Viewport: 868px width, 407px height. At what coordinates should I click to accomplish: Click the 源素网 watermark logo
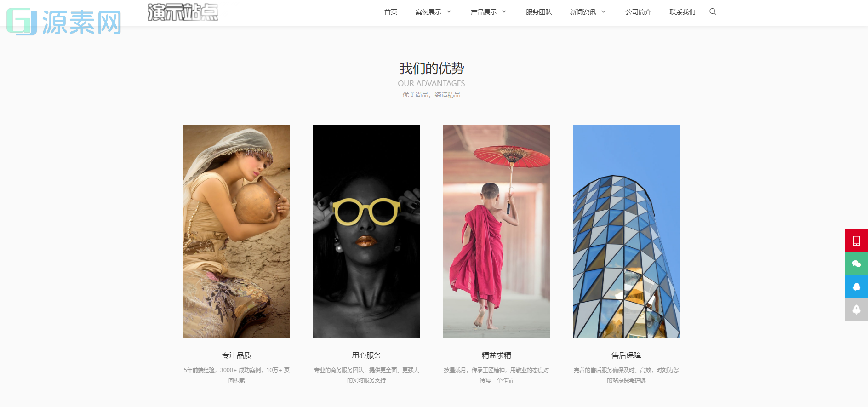(x=64, y=22)
